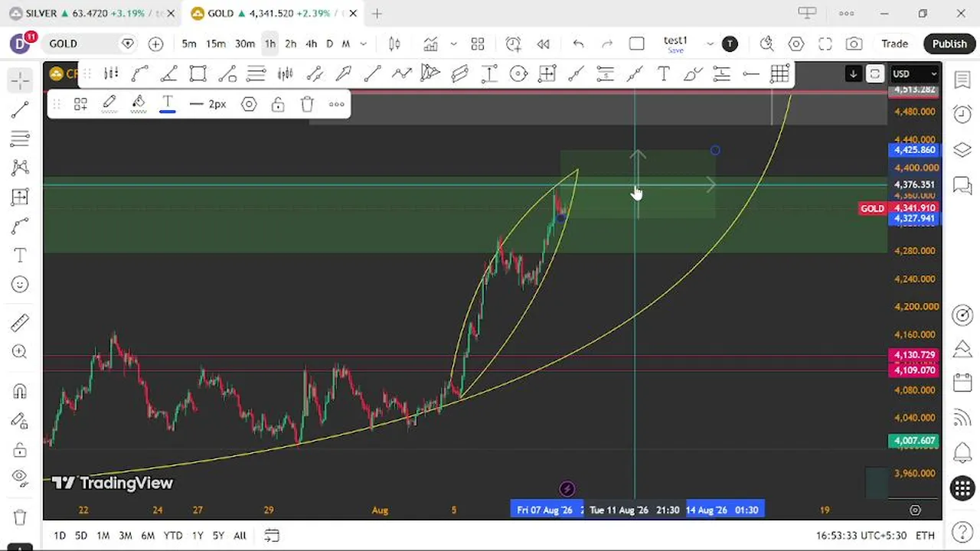Select the 15m timeframe
The image size is (980, 551).
[x=216, y=44]
